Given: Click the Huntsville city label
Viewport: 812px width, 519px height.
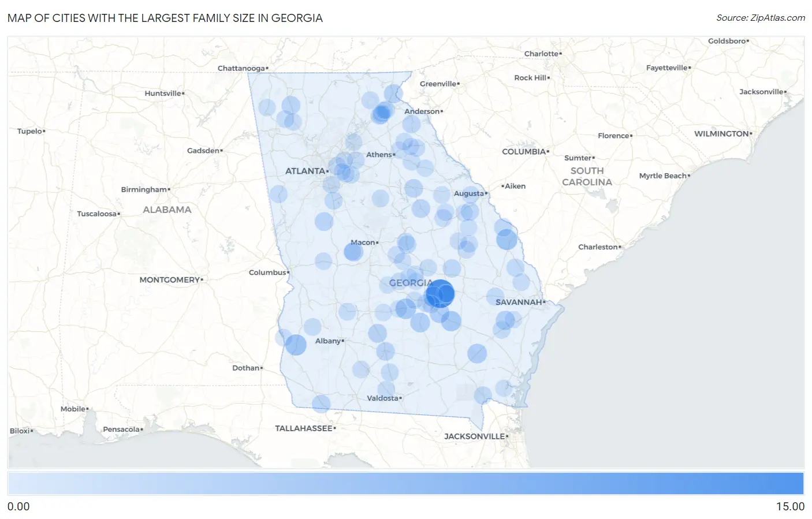Looking at the screenshot, I should pos(163,94).
